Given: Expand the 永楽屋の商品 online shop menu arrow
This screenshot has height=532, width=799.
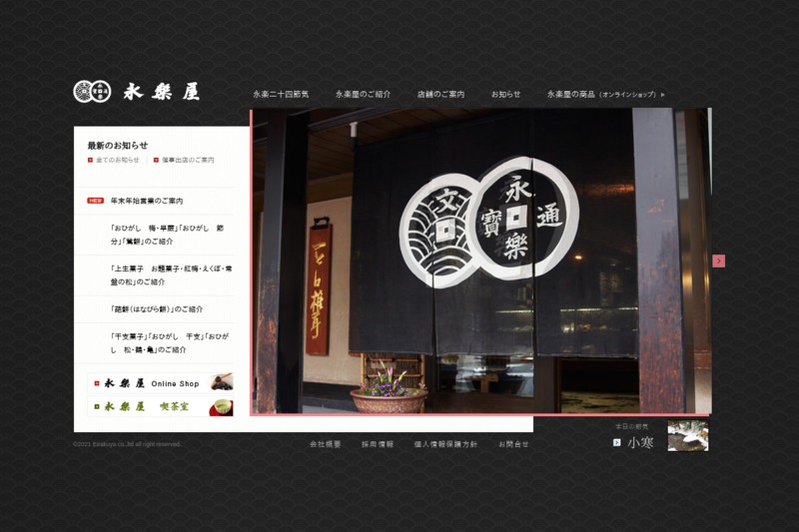Looking at the screenshot, I should tap(663, 95).
